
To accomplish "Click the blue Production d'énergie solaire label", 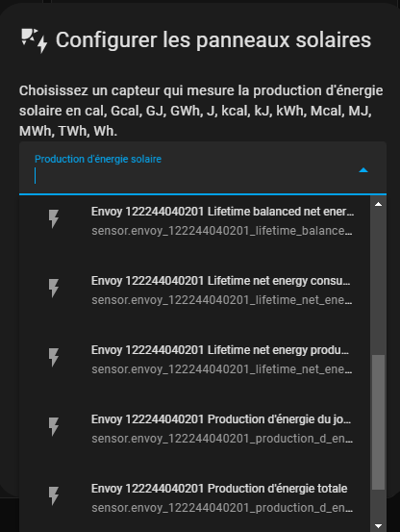I will tap(98, 159).
